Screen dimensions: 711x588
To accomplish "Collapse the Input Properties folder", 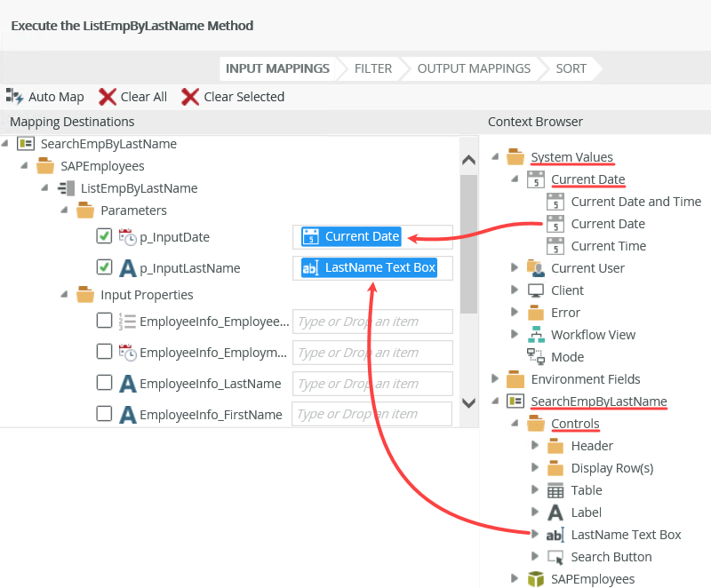I will [x=65, y=294].
